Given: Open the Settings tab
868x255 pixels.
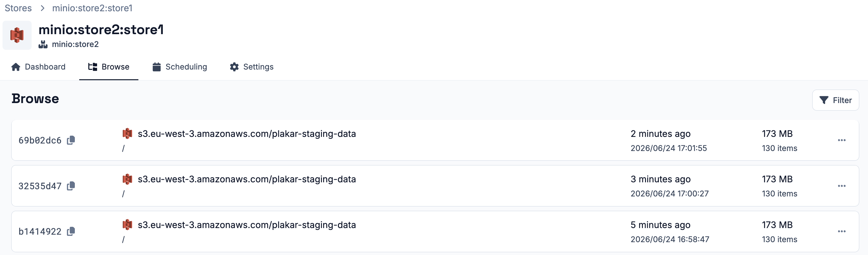Looking at the screenshot, I should (252, 67).
